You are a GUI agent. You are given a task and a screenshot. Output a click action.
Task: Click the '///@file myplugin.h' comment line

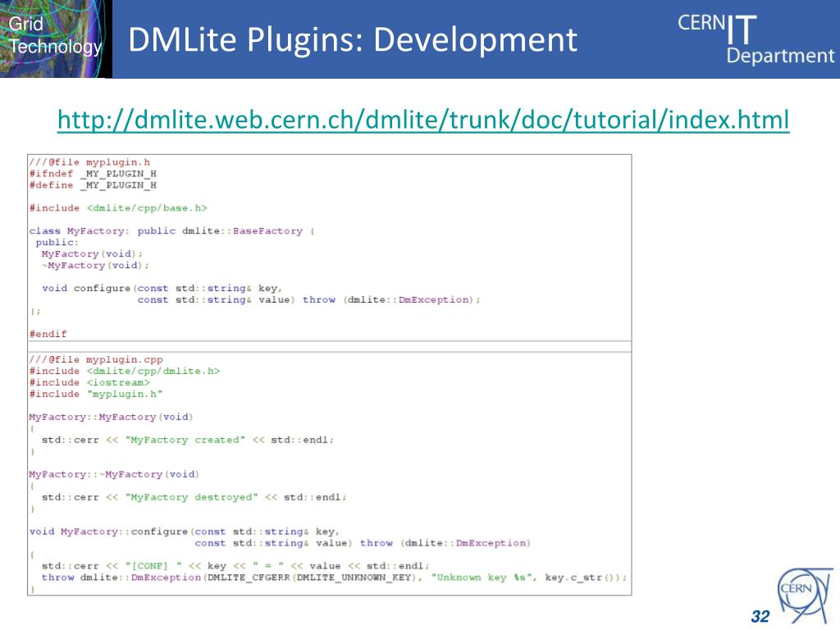89,162
